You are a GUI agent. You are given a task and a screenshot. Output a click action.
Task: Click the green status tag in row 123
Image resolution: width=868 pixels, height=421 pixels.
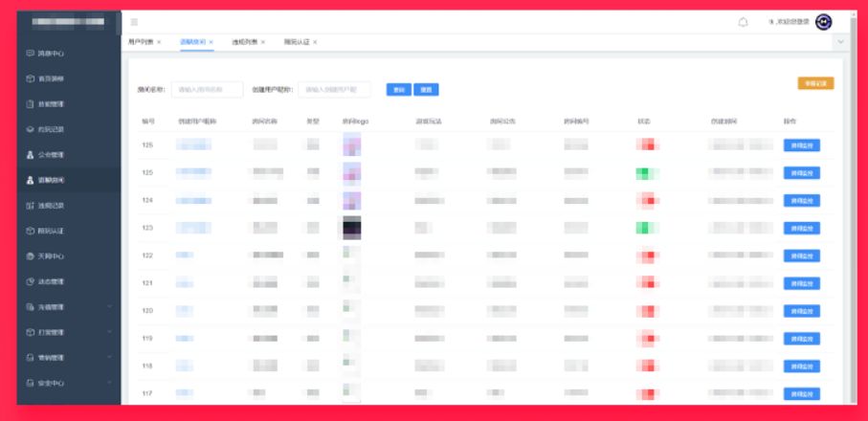pos(645,228)
